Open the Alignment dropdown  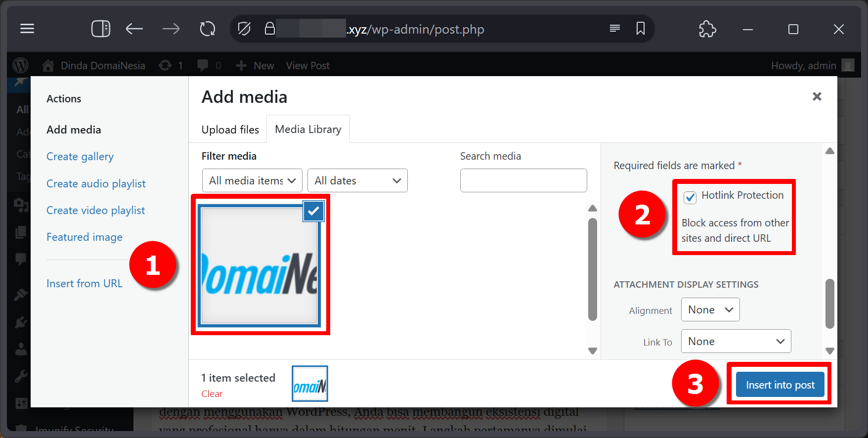tap(710, 309)
